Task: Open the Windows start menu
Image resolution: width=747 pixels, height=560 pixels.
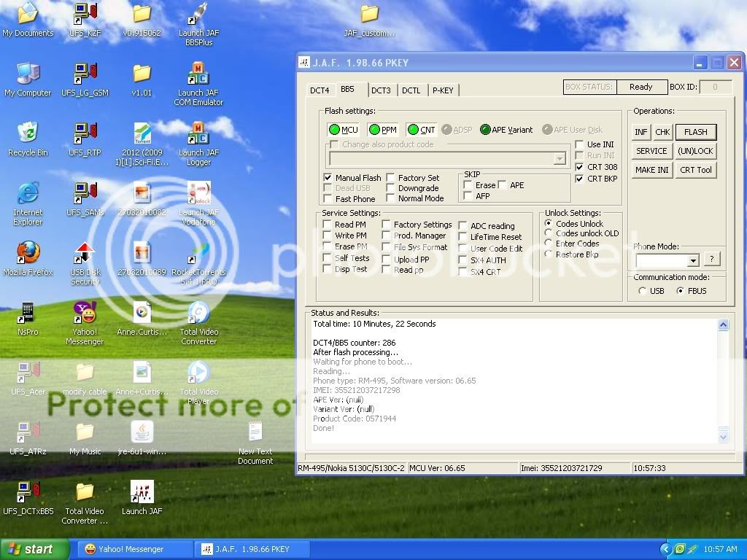Action: [x=34, y=549]
